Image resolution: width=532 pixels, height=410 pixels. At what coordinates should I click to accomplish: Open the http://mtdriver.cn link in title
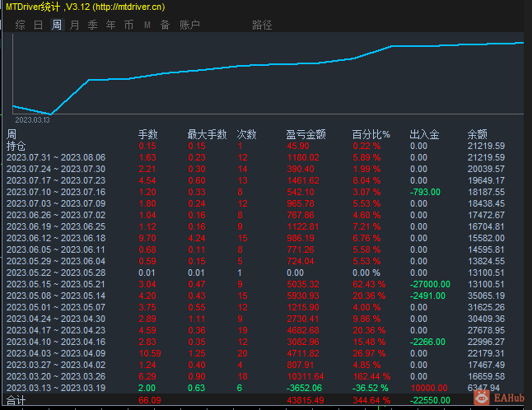[129, 7]
